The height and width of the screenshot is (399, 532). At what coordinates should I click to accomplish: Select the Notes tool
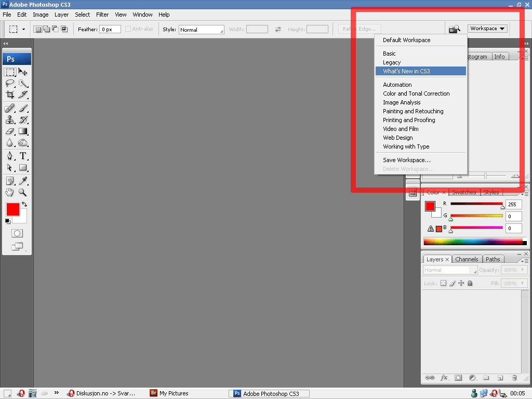point(10,181)
